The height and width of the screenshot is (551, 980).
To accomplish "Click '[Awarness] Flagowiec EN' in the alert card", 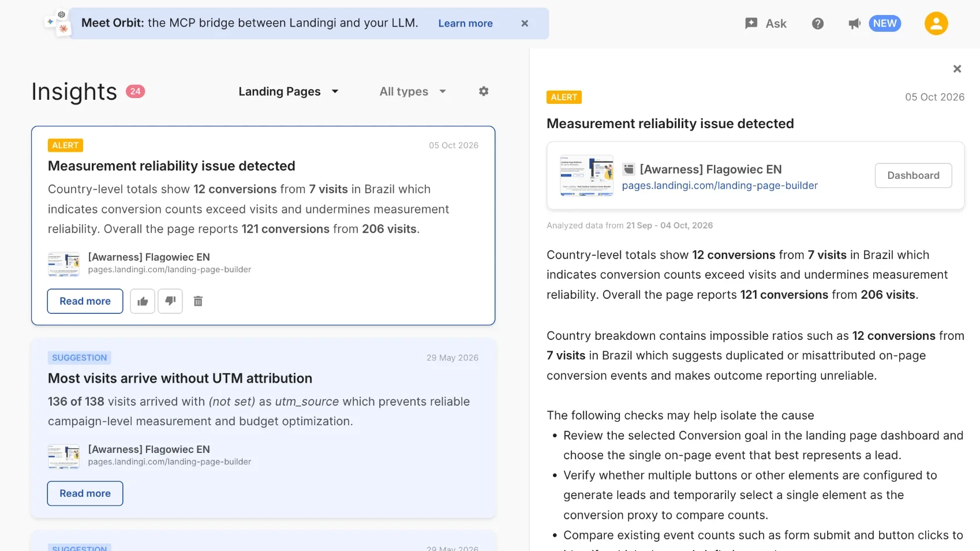I will pos(149,257).
